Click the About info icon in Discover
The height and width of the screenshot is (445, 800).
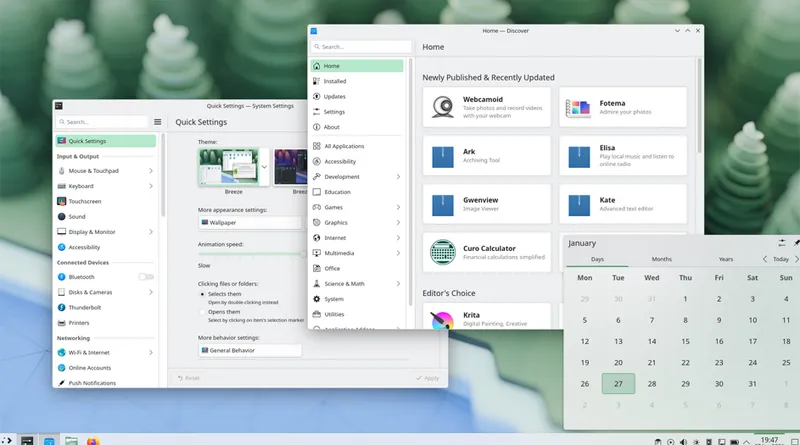pos(316,127)
